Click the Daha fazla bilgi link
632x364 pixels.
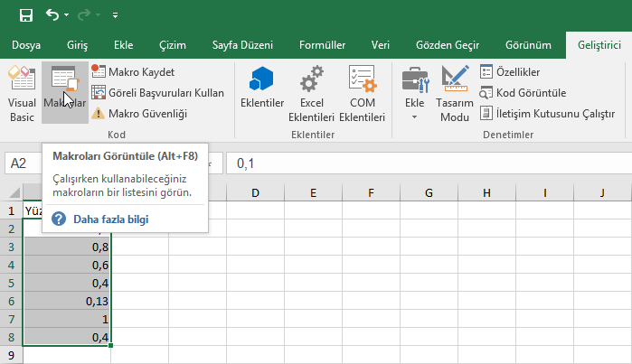pos(111,219)
